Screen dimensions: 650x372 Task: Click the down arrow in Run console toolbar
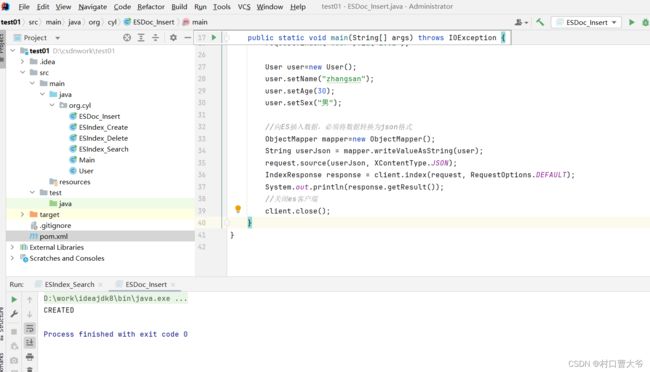(29, 314)
